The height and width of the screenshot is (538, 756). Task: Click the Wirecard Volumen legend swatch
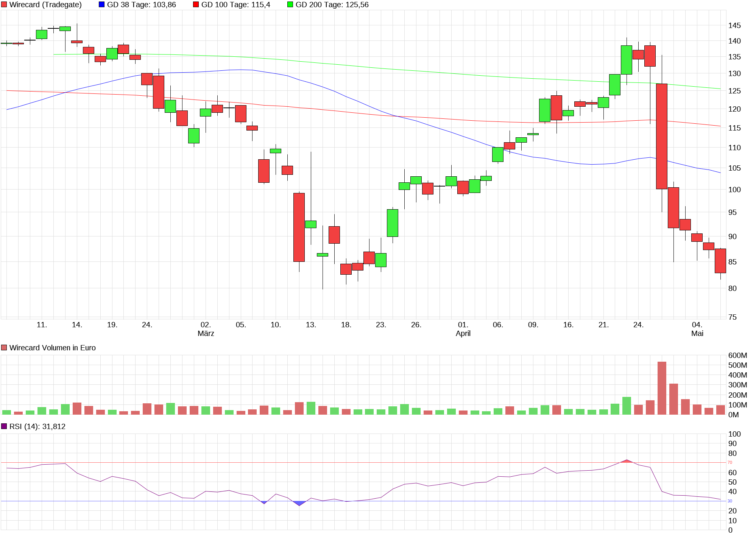(4, 347)
